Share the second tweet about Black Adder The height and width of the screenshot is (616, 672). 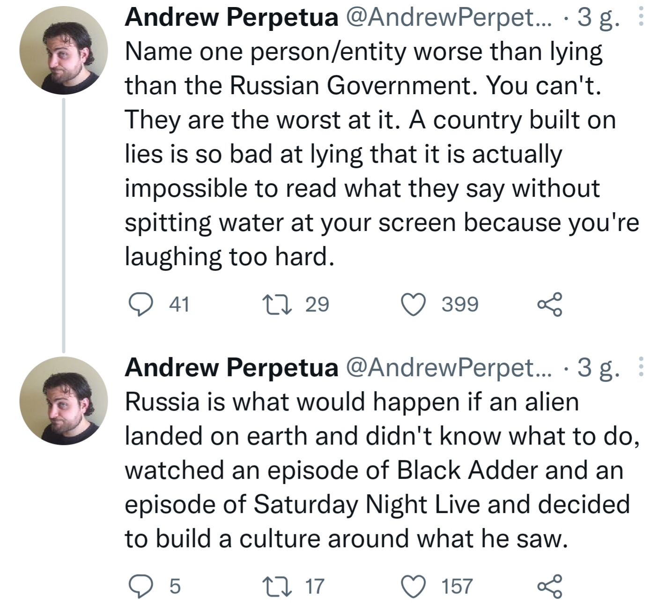click(550, 586)
